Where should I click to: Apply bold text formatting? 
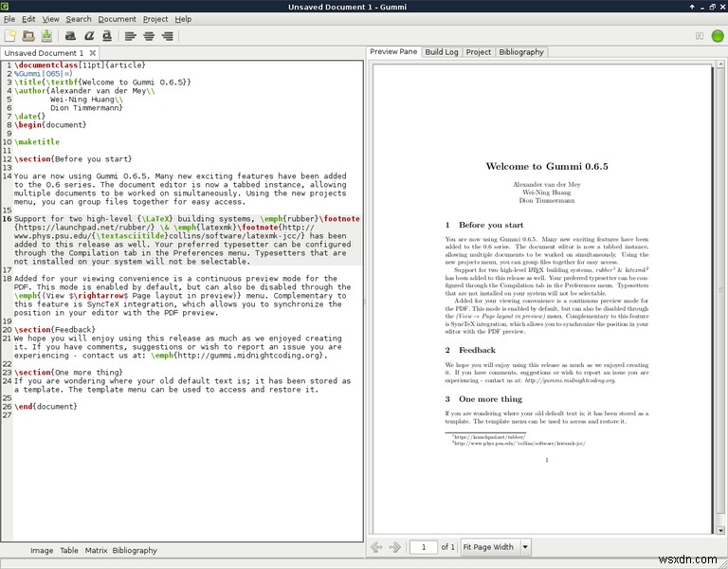tap(70, 36)
